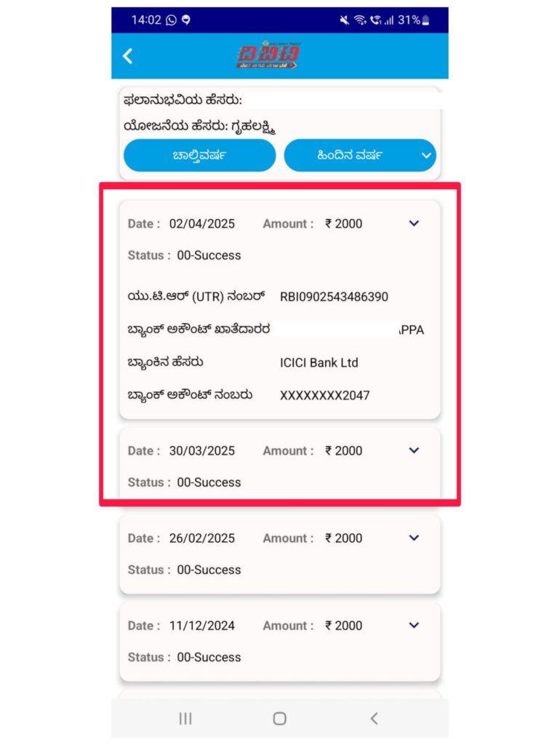Collapse the 02/04/2025 payment details chevron
The width and height of the screenshot is (560, 745).
click(x=414, y=223)
